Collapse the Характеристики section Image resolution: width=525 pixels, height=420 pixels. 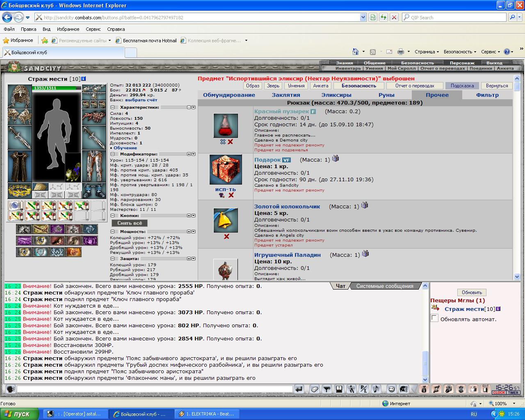click(112, 107)
